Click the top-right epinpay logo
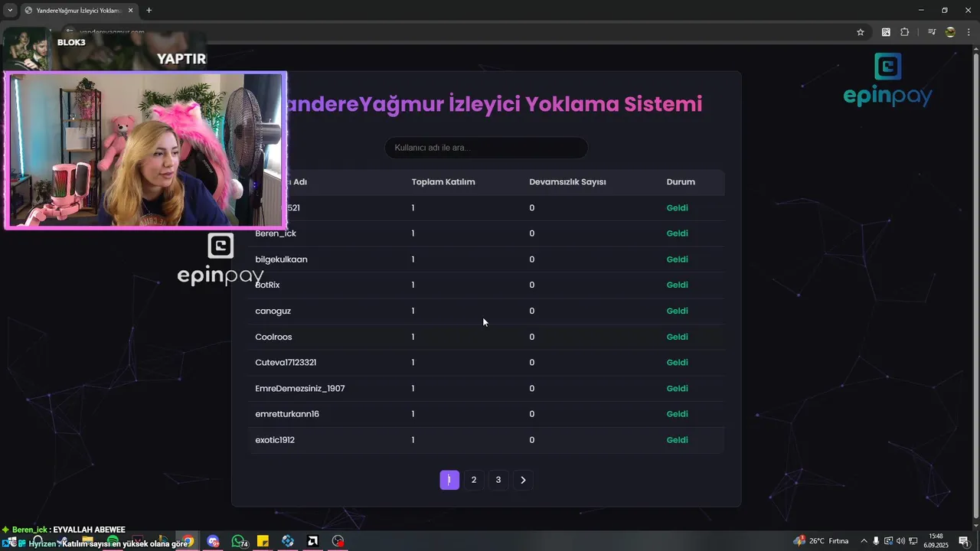 point(887,80)
